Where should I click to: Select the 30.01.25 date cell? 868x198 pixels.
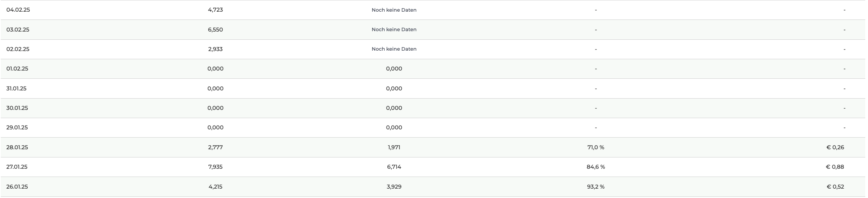(17, 108)
